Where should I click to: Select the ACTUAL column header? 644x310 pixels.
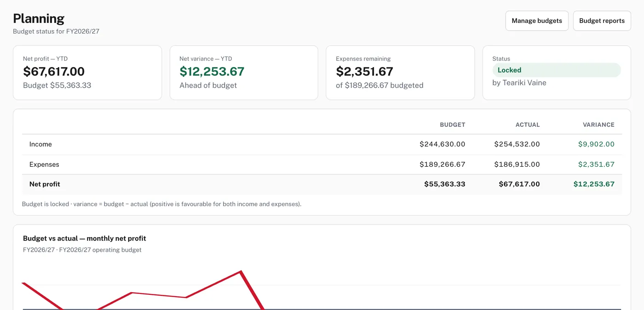coord(527,124)
